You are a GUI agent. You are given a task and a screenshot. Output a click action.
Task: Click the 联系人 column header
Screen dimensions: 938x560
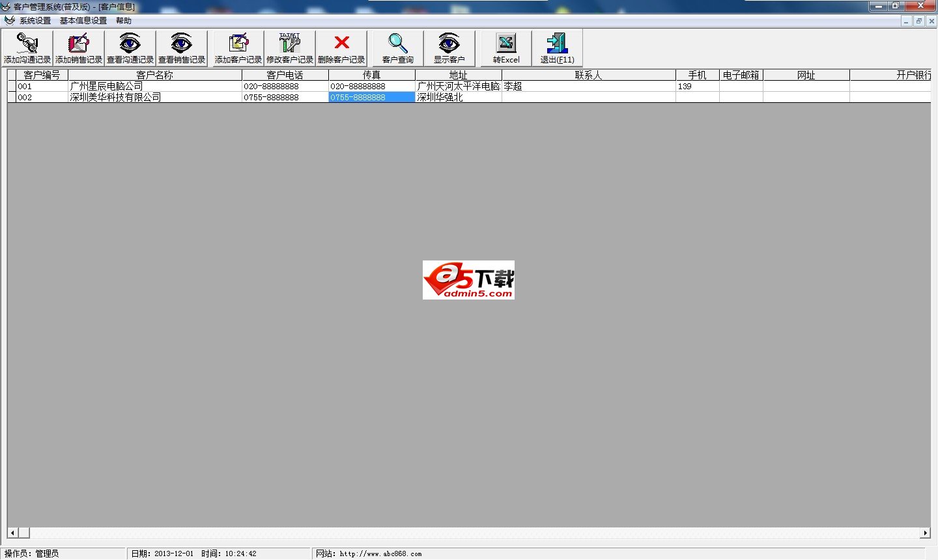click(589, 75)
